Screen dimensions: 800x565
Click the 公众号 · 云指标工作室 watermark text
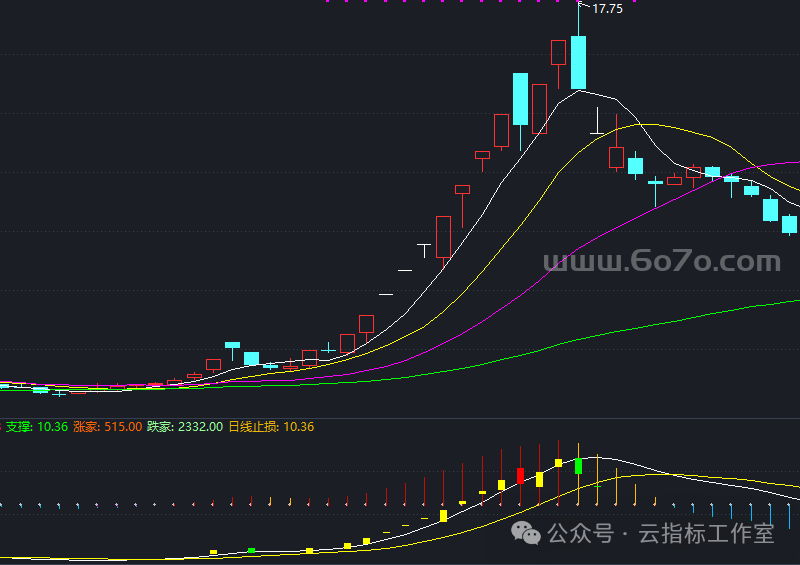coord(661,534)
